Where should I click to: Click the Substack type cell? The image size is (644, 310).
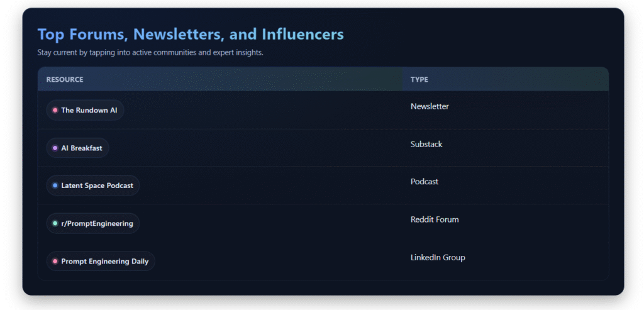pos(426,144)
